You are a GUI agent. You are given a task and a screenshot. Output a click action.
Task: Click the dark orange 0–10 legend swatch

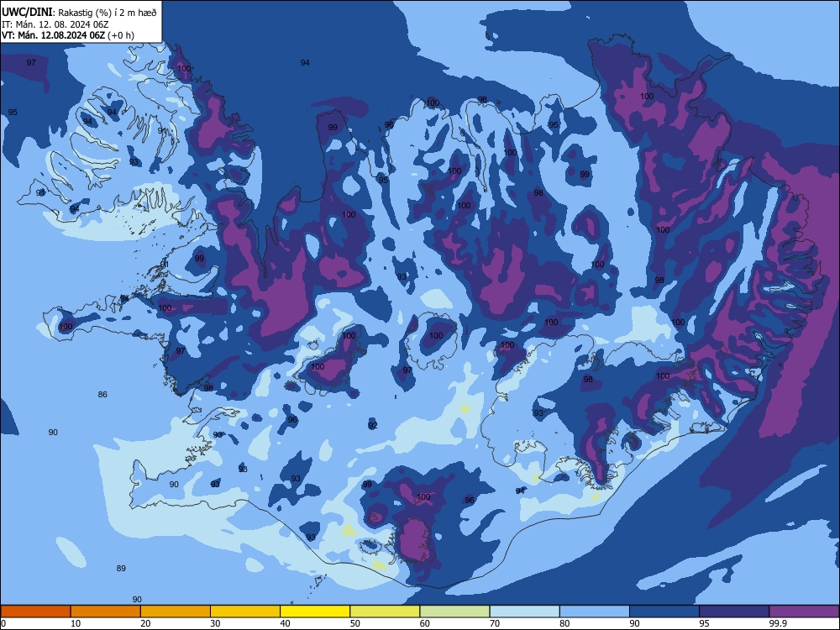tap(35, 612)
